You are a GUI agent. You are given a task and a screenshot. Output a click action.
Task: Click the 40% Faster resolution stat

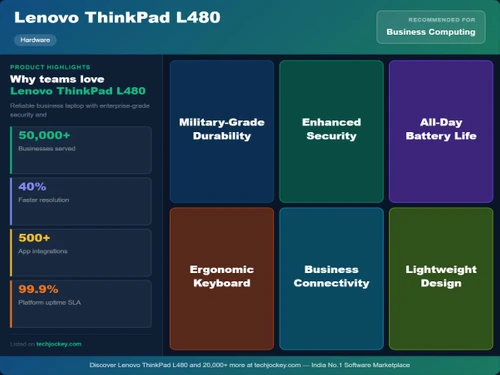[81, 201]
